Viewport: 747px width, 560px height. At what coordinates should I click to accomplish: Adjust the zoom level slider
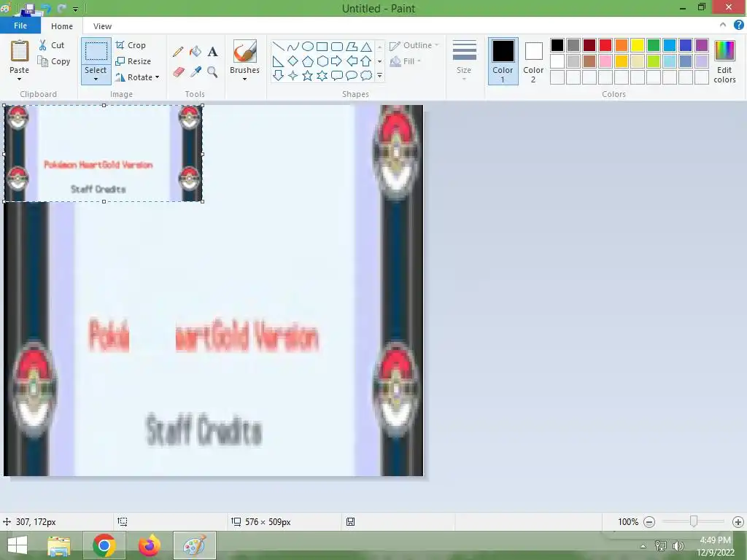(x=694, y=521)
